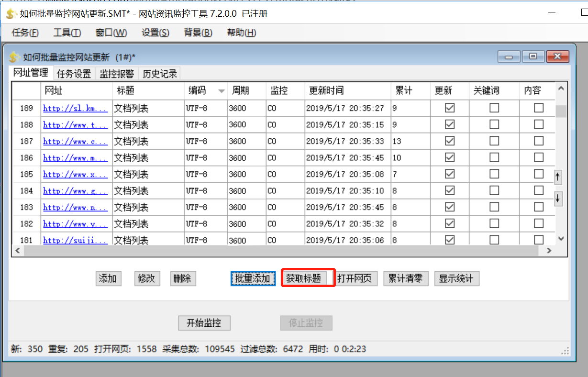Open the 背景(B) menu
The height and width of the screenshot is (377, 588).
pyautogui.click(x=198, y=33)
